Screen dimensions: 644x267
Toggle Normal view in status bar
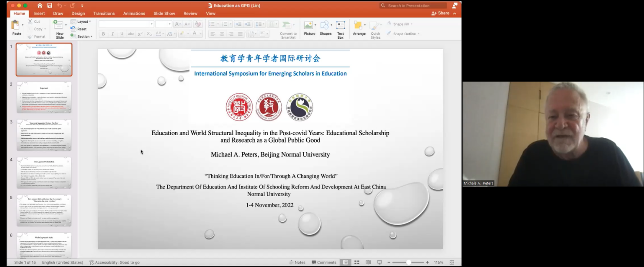tap(345, 262)
